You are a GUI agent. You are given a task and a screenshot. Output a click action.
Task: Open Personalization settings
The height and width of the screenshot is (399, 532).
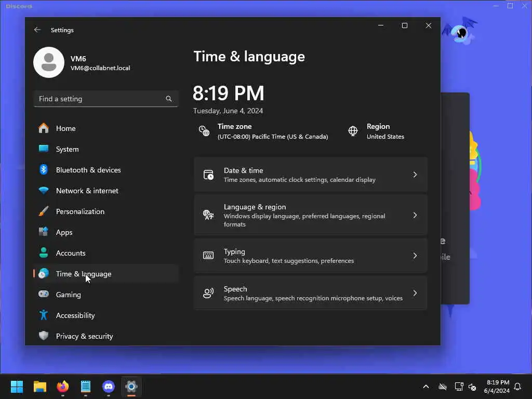coord(106,211)
